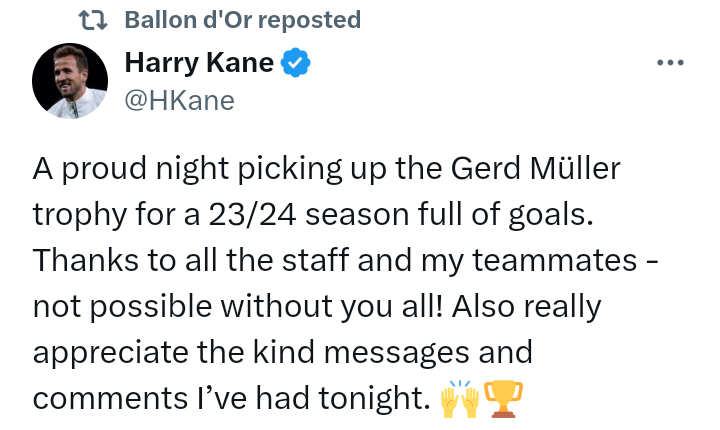720x430 pixels.
Task: Click the raising hands emoji
Action: coord(460,399)
